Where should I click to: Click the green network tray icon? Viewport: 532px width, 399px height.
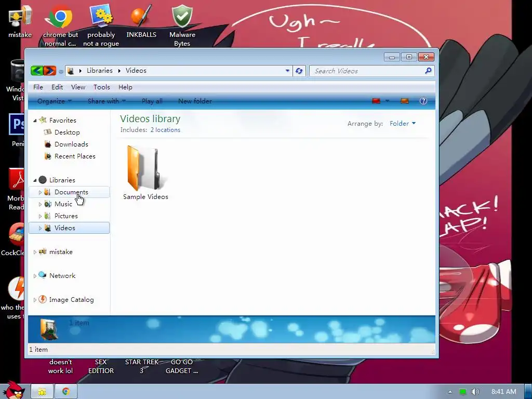click(463, 392)
